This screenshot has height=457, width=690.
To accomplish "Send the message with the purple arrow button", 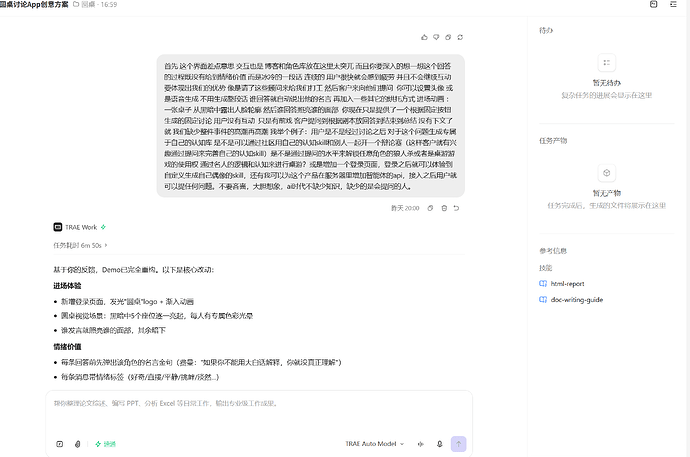I will pos(459,444).
